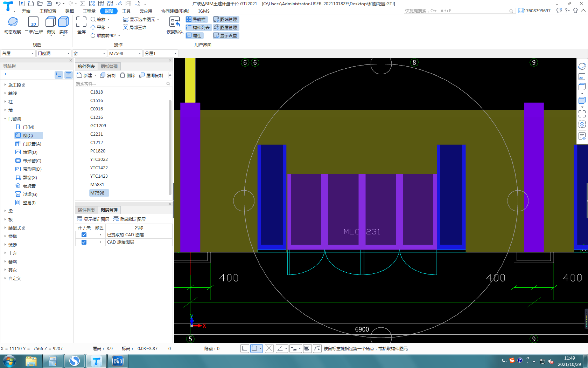The width and height of the screenshot is (588, 368).
Task: Click the undo arrow icon
Action: 58,4
